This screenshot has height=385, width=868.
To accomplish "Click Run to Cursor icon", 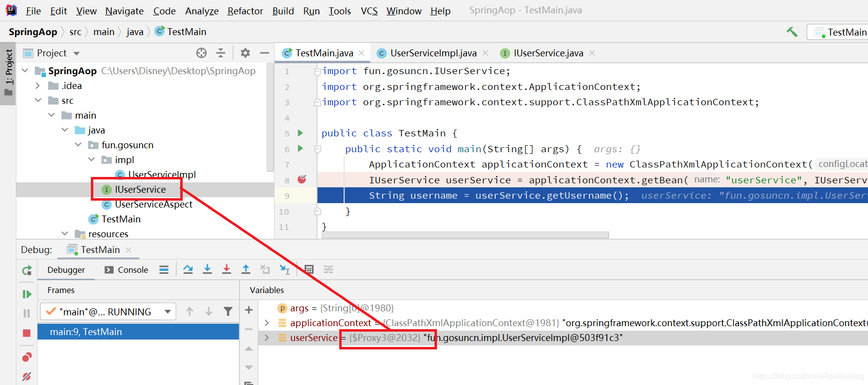I will 285,269.
